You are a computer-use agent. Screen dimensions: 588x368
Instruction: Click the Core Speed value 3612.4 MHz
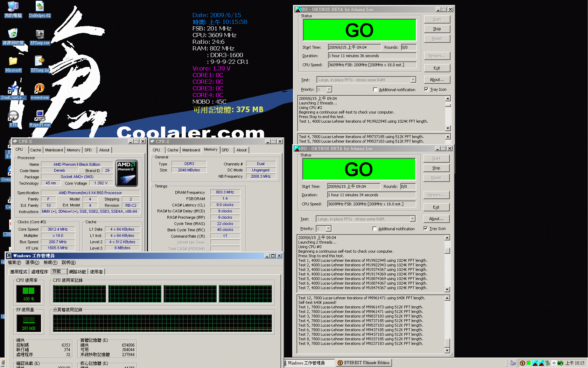coord(58,229)
